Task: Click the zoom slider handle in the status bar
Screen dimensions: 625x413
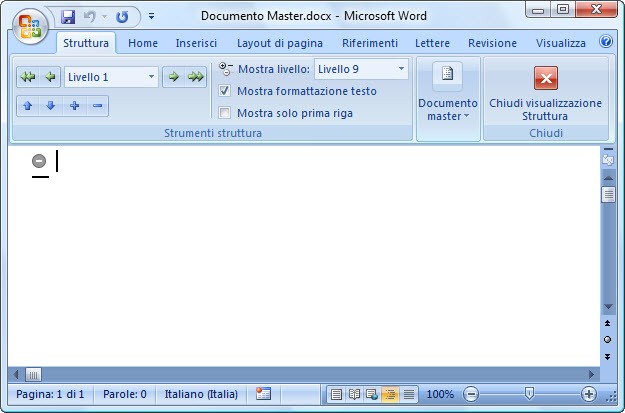Action: (529, 394)
